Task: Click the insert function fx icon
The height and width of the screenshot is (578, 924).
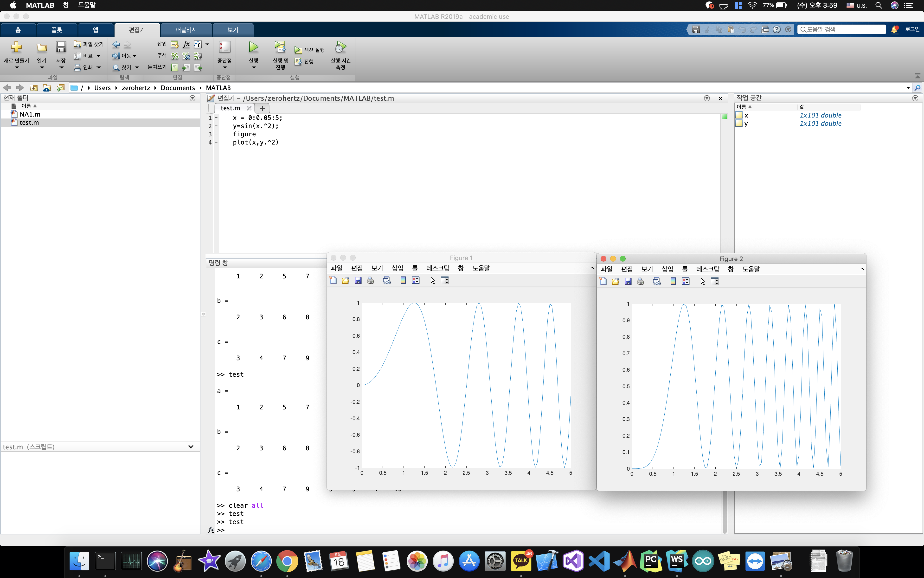Action: pos(186,44)
